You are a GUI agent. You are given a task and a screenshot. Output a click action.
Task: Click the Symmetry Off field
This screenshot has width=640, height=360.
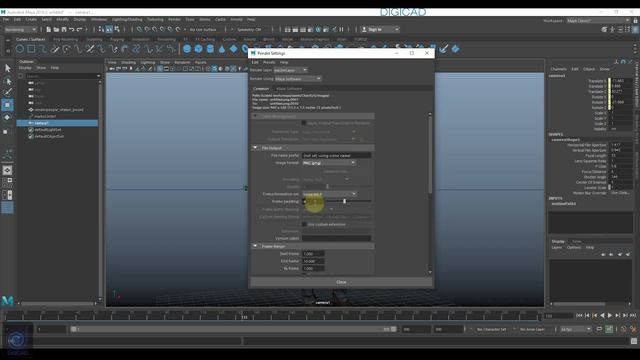pyautogui.click(x=249, y=29)
